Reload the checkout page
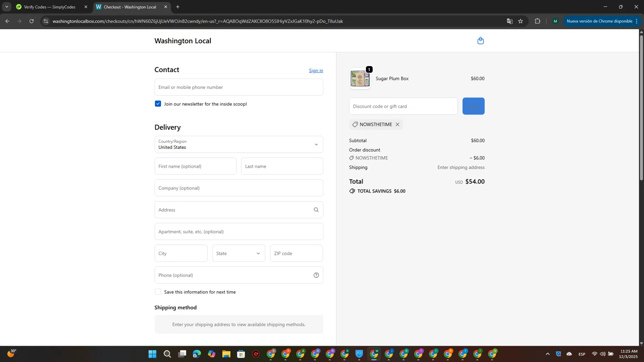This screenshot has width=644, height=362. 31,21
